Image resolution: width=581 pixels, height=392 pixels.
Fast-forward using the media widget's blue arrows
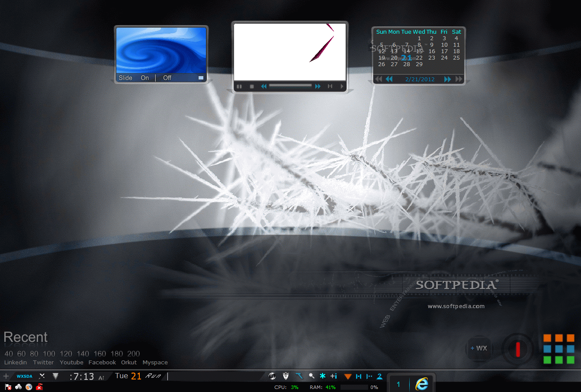click(x=318, y=86)
